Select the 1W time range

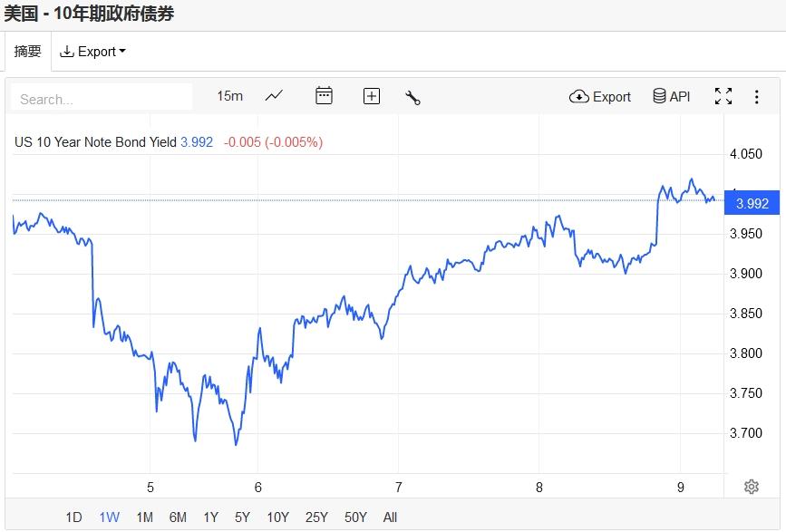pyautogui.click(x=109, y=517)
